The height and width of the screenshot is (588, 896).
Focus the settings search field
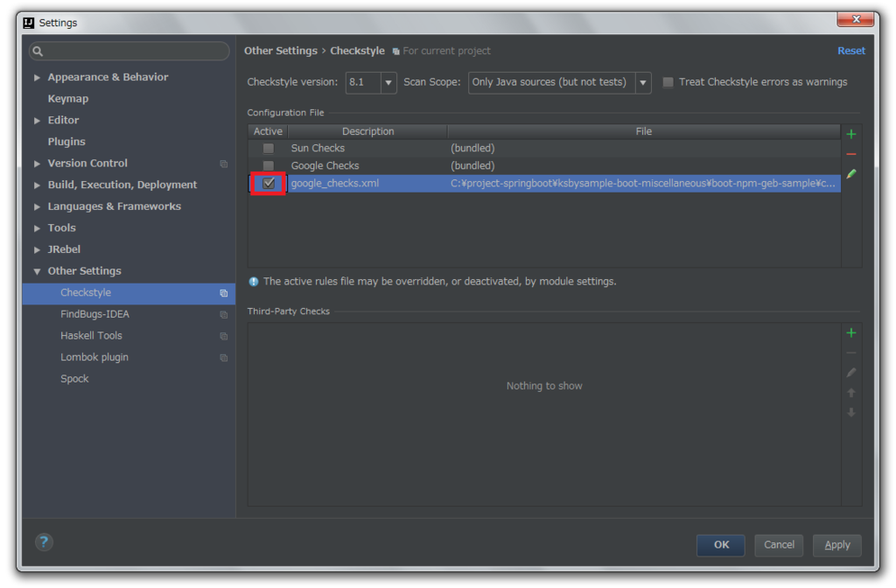[129, 52]
